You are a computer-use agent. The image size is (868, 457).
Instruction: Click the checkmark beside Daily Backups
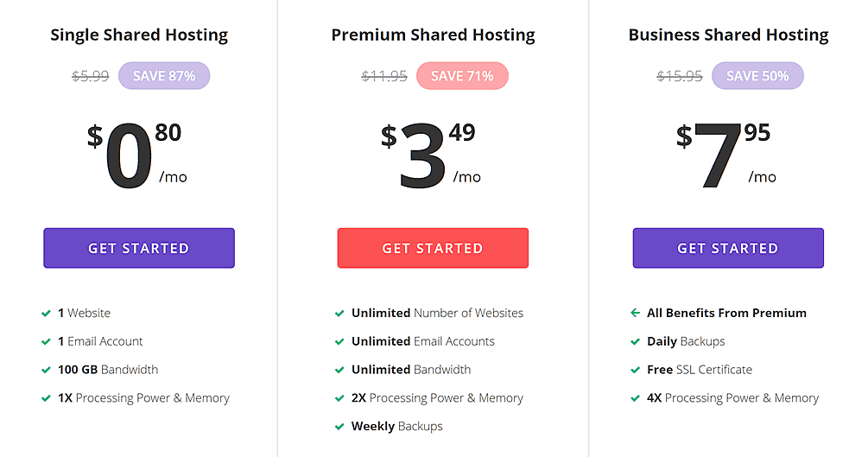click(x=635, y=342)
